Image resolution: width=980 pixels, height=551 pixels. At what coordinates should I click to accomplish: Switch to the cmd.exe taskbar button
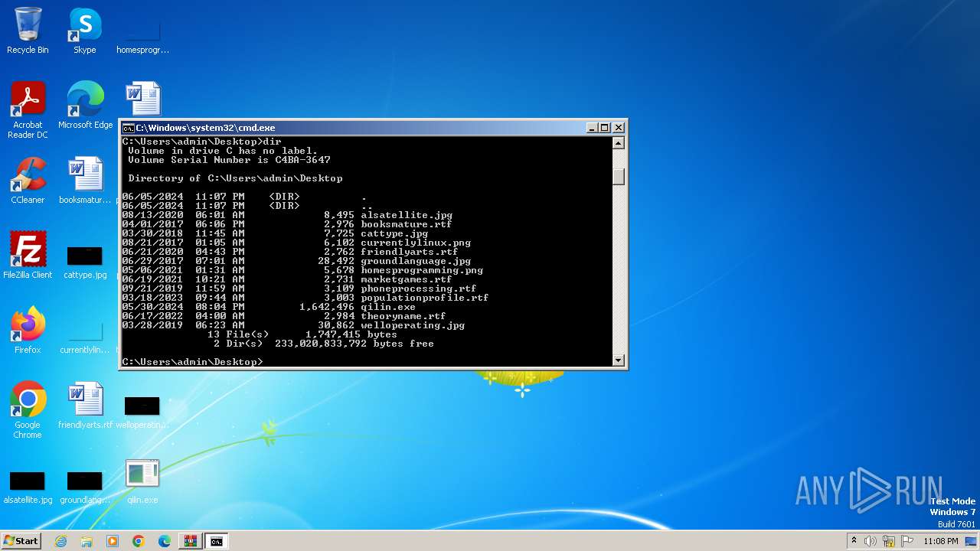click(217, 541)
